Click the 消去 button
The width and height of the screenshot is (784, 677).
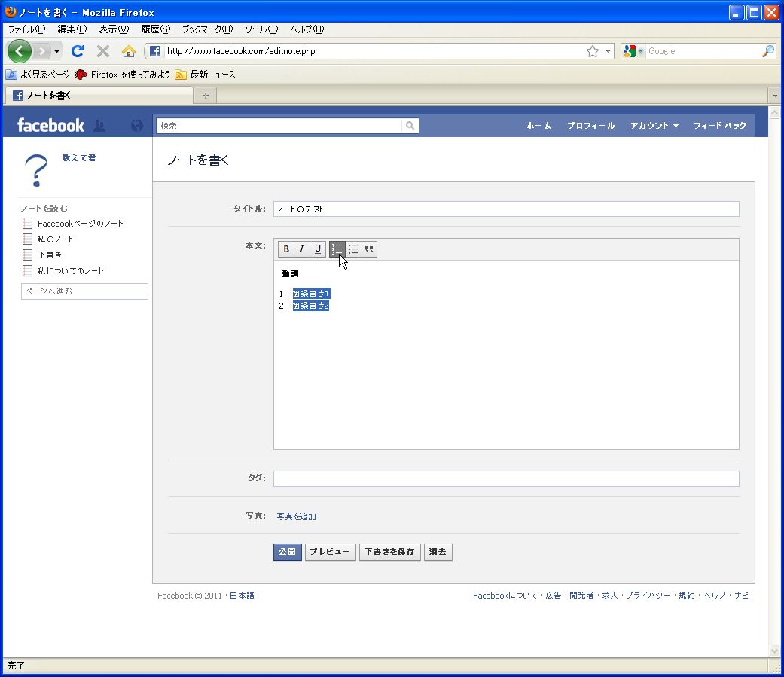pyautogui.click(x=438, y=552)
